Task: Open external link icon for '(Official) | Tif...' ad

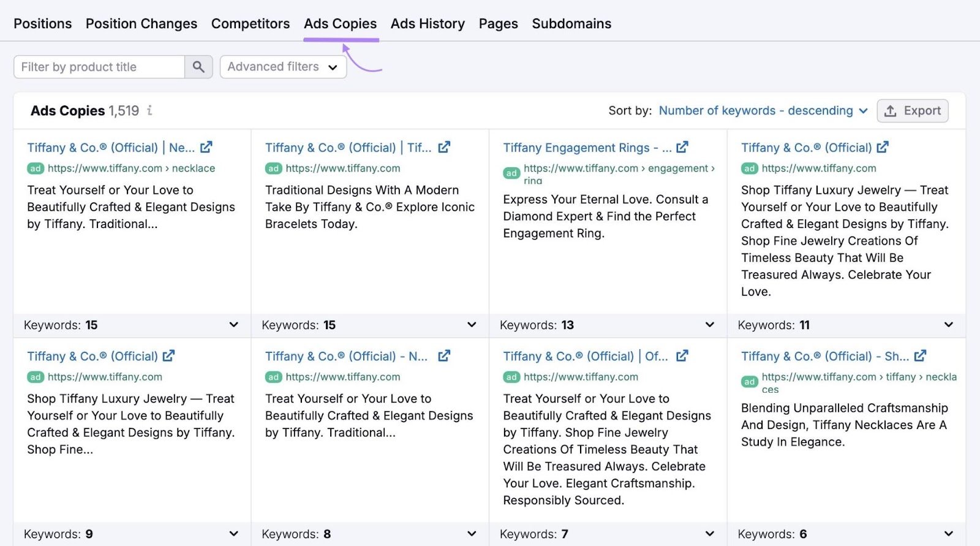Action: click(x=444, y=147)
